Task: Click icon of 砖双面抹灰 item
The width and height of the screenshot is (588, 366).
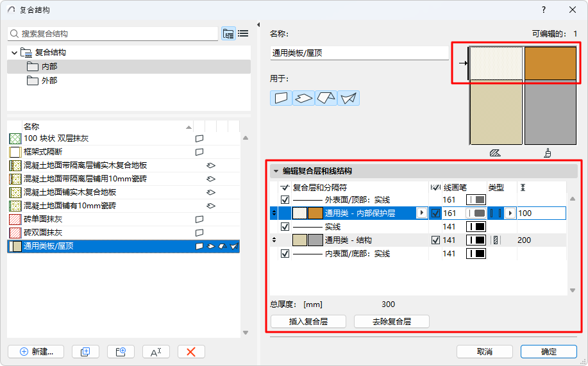Action: click(x=15, y=233)
